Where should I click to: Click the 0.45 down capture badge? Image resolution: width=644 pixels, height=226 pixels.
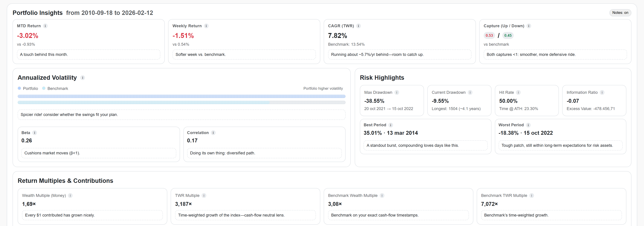[x=508, y=35]
